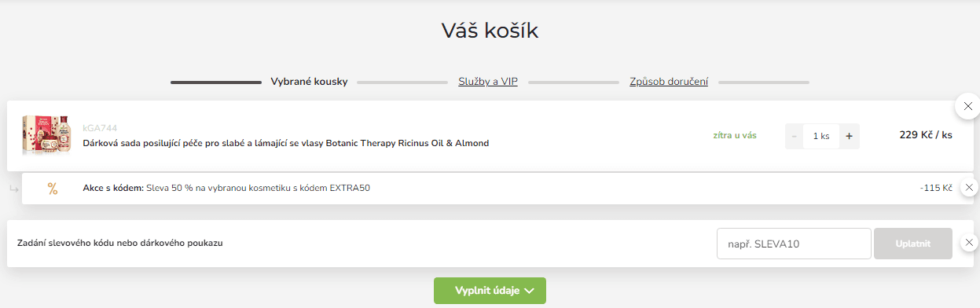
Task: Select the Vybrané kousky step
Action: pyautogui.click(x=309, y=82)
